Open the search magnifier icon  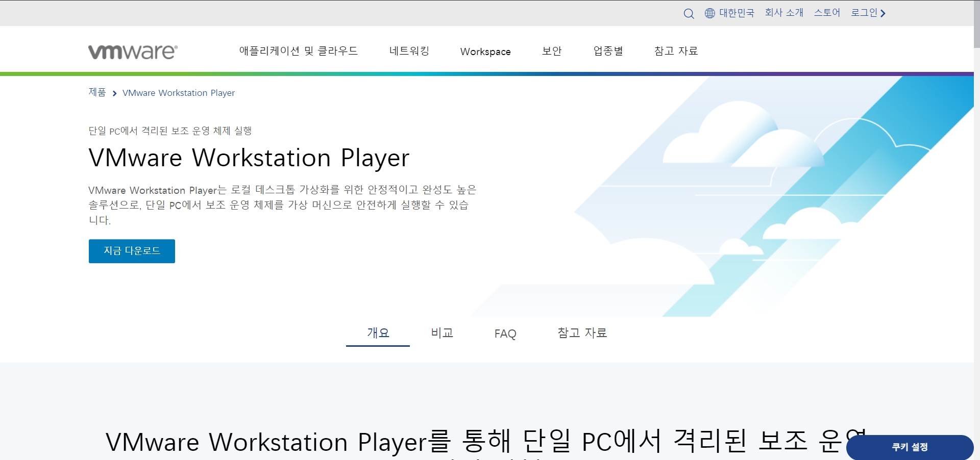[689, 14]
